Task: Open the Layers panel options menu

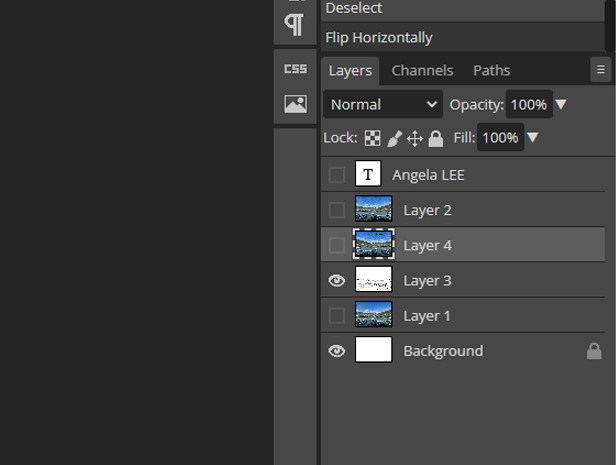Action: click(x=600, y=70)
